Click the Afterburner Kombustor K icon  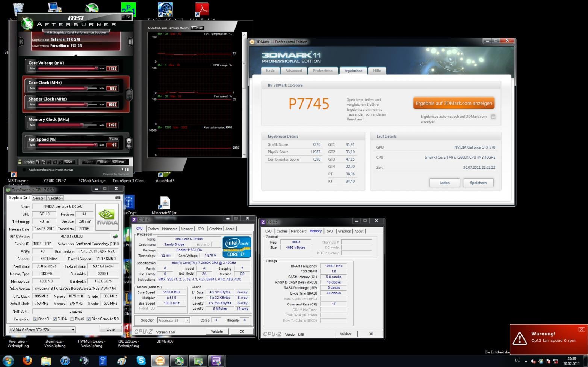(21, 42)
